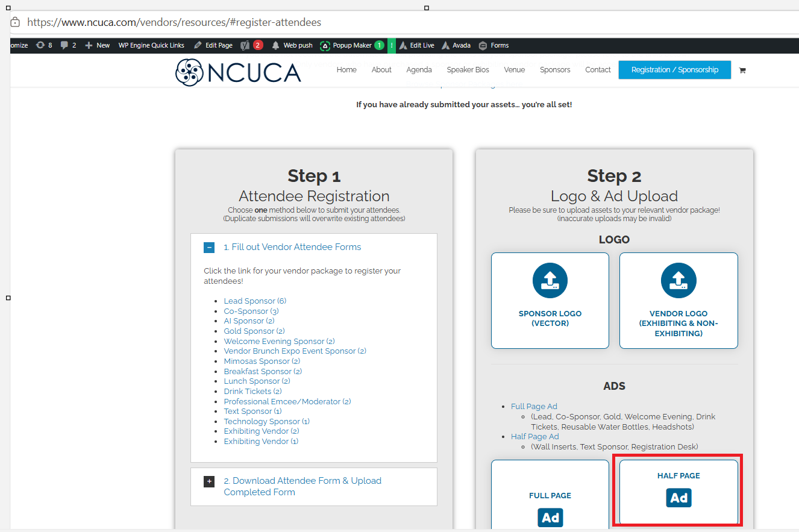799x532 pixels.
Task: Click the site info lock icon
Action: 15,22
